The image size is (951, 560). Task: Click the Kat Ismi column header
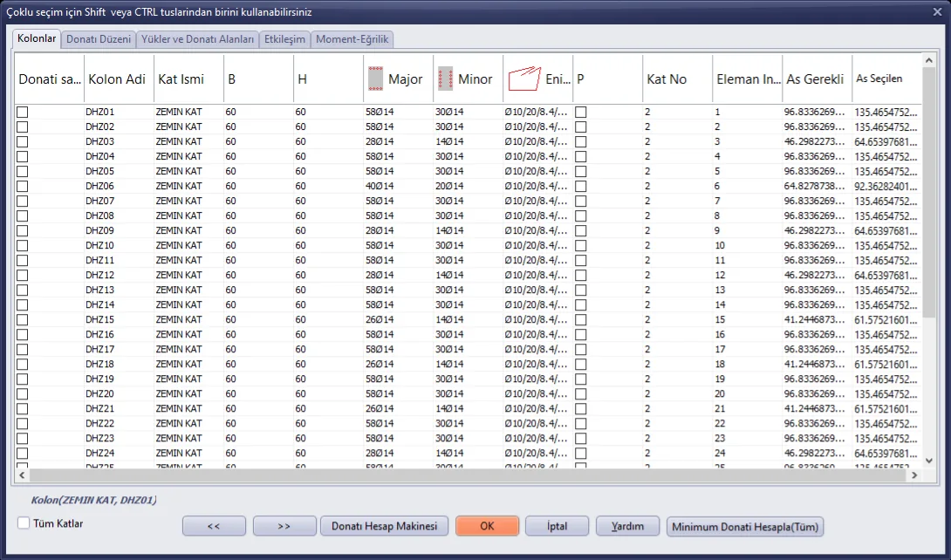188,79
